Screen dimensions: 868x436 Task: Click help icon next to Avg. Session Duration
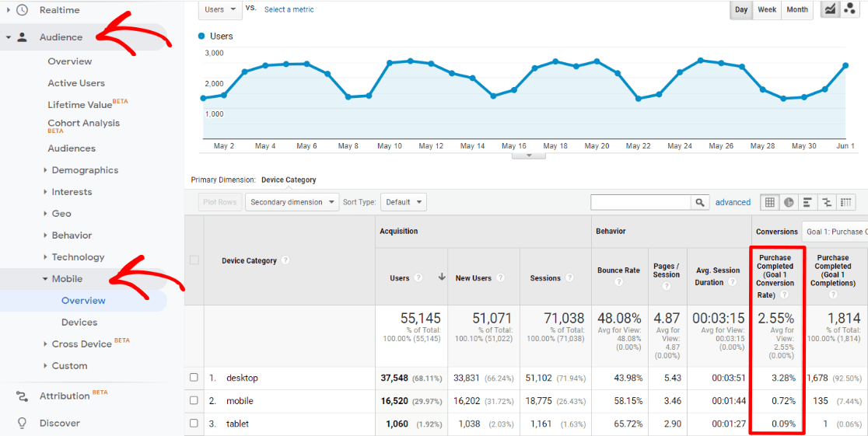tap(732, 282)
